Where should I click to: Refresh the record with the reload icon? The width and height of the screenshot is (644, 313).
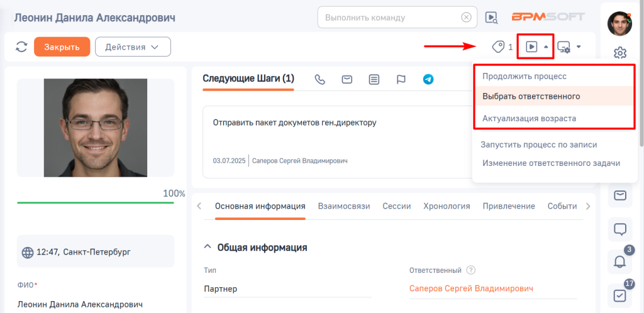[x=21, y=47]
